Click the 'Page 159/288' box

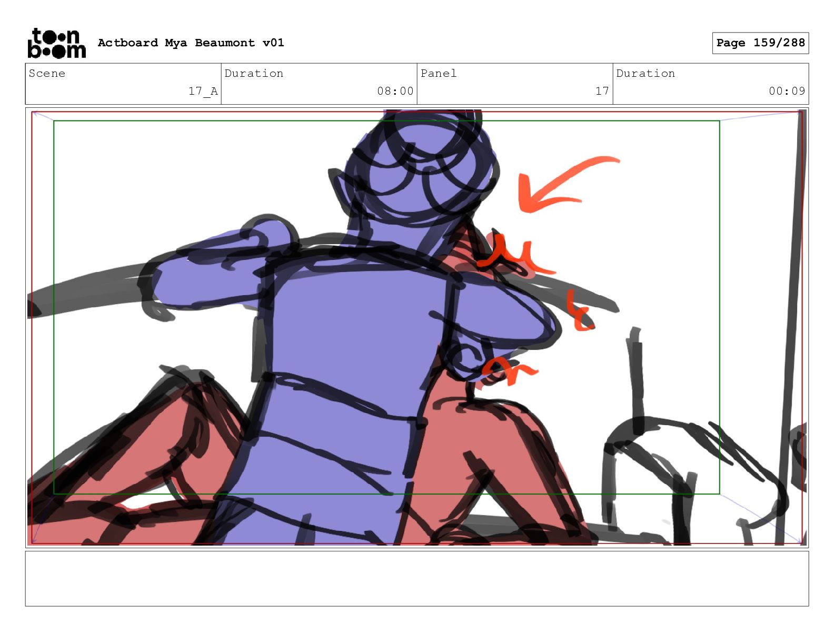point(760,43)
